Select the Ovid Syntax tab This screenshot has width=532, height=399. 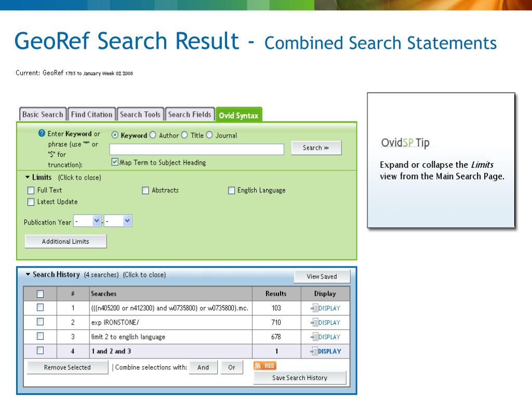pyautogui.click(x=238, y=115)
